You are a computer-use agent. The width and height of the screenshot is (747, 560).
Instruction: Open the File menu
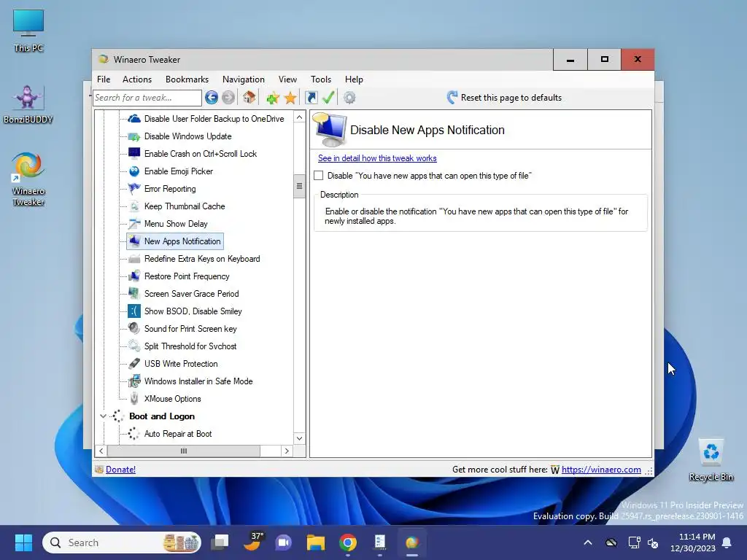(x=104, y=79)
